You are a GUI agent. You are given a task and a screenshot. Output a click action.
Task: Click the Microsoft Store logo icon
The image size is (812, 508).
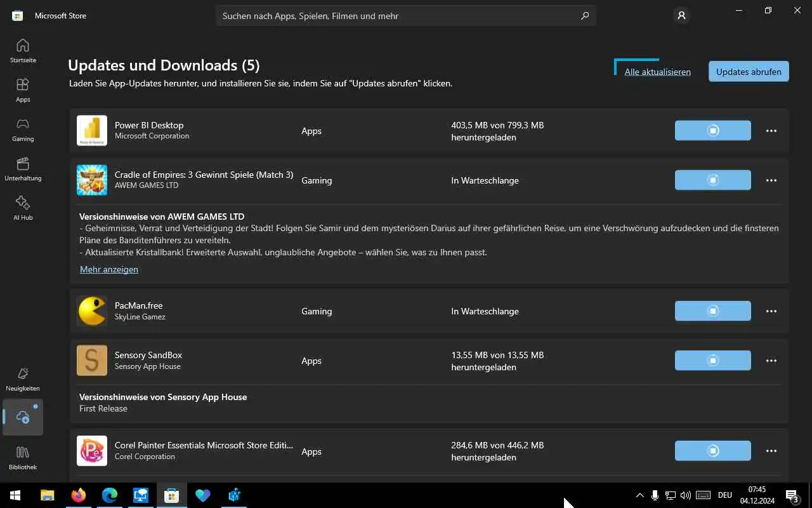coord(18,16)
